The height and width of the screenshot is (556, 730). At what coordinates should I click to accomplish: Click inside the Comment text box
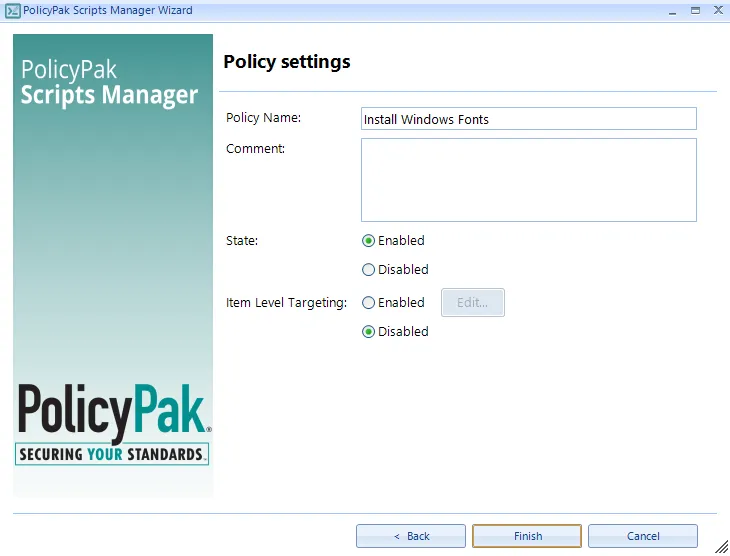(x=528, y=179)
